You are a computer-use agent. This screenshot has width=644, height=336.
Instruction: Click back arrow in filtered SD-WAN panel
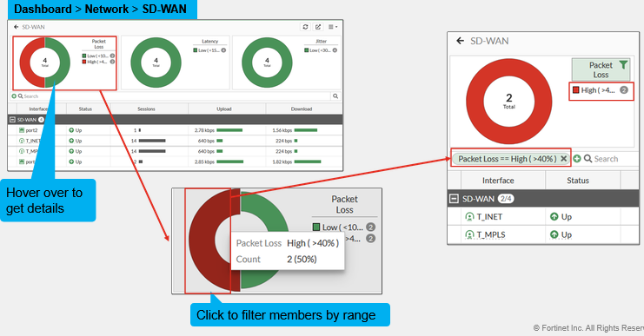click(460, 41)
